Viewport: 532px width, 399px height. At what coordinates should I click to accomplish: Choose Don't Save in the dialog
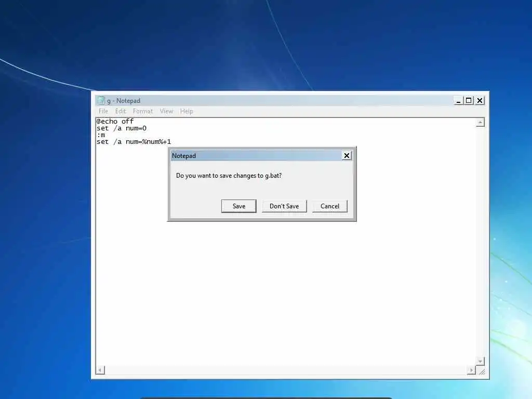point(284,206)
